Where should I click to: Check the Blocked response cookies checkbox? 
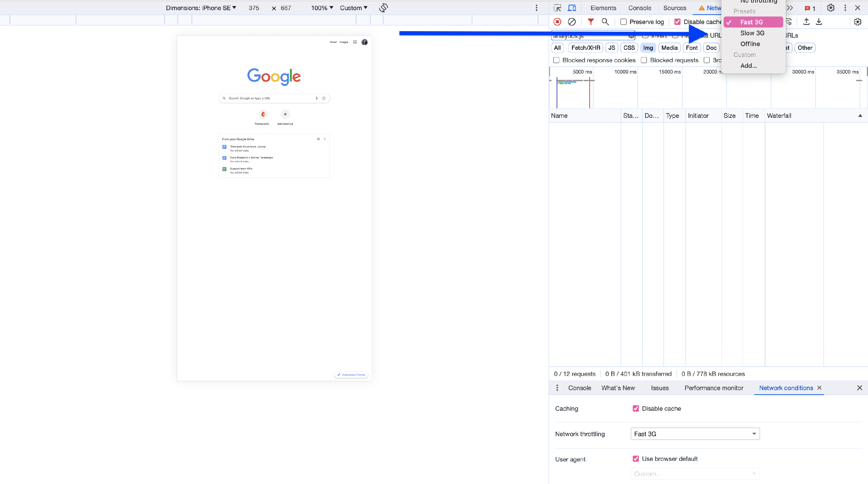tap(556, 60)
